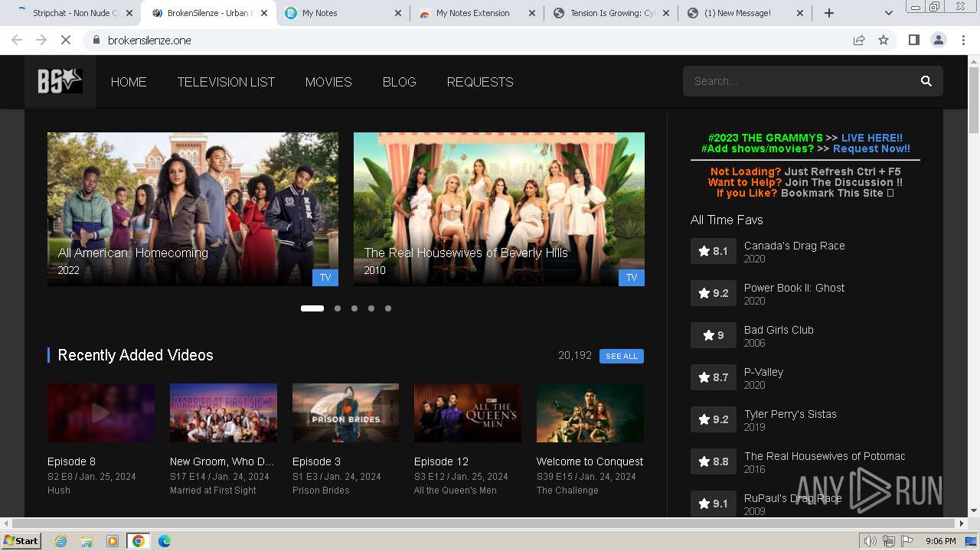
Task: Open the TELEVISION LIST menu
Action: point(226,82)
